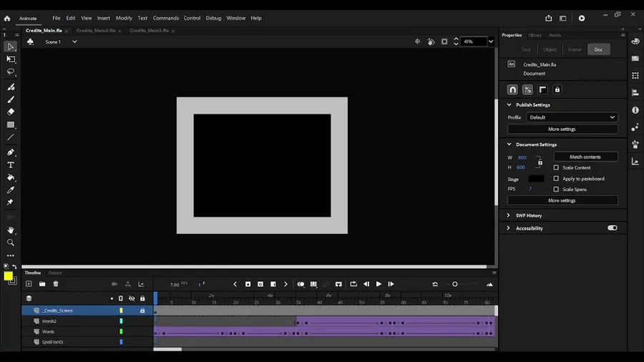Screen dimensions: 644x362
Task: Open the Properties panel options menu
Action: coord(623,35)
